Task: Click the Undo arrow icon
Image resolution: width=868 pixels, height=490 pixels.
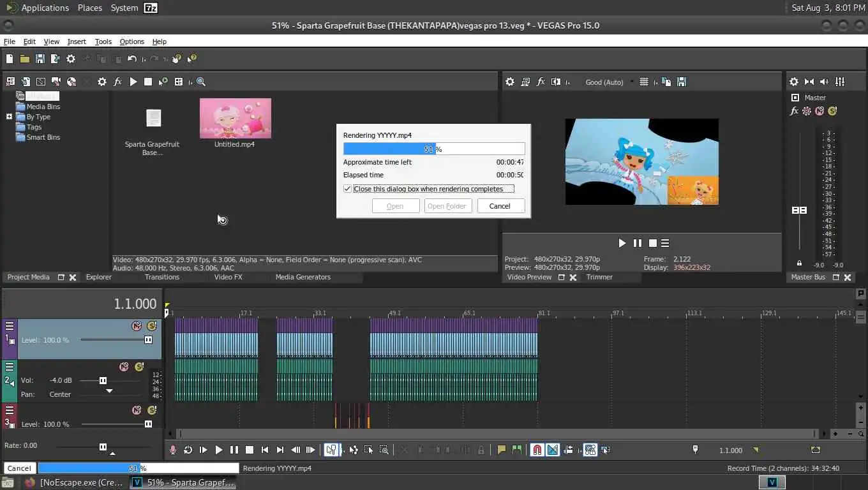Action: pyautogui.click(x=132, y=59)
